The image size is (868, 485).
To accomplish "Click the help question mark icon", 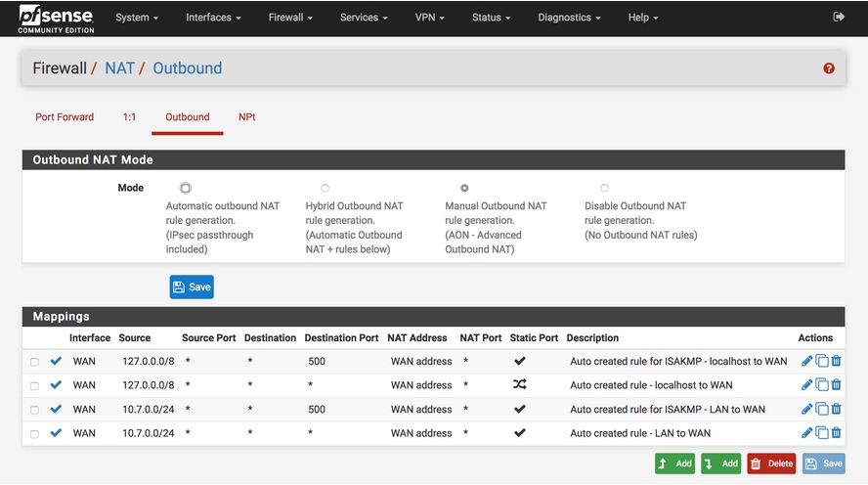I will (829, 68).
